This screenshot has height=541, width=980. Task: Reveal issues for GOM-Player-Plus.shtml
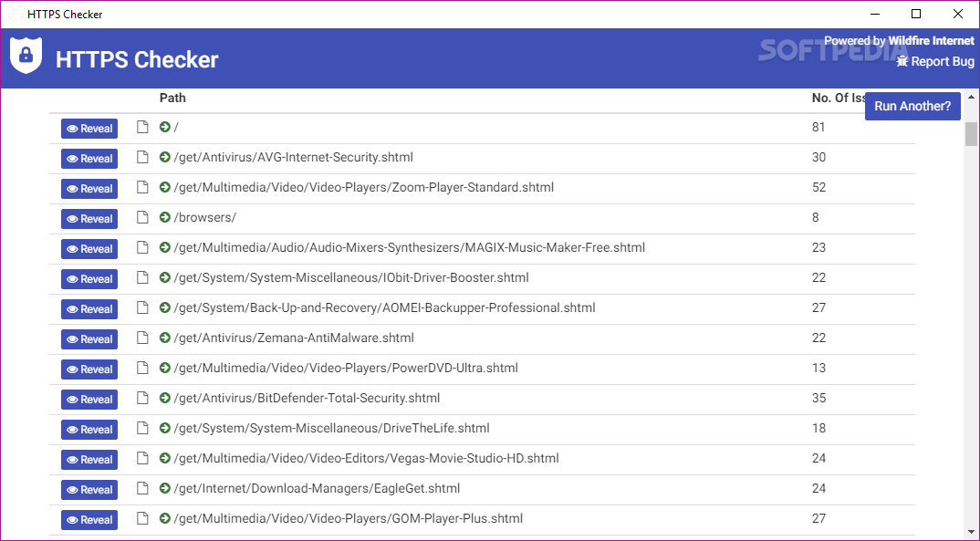[89, 520]
